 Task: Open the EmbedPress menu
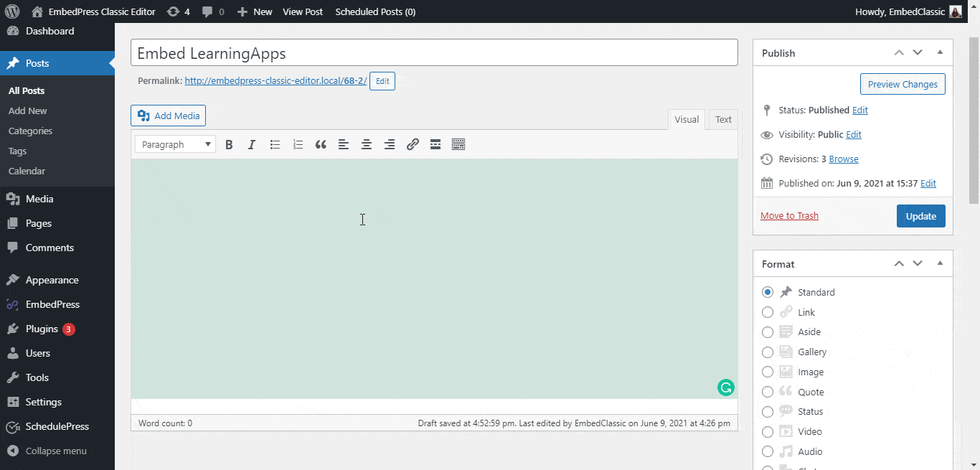point(57,304)
